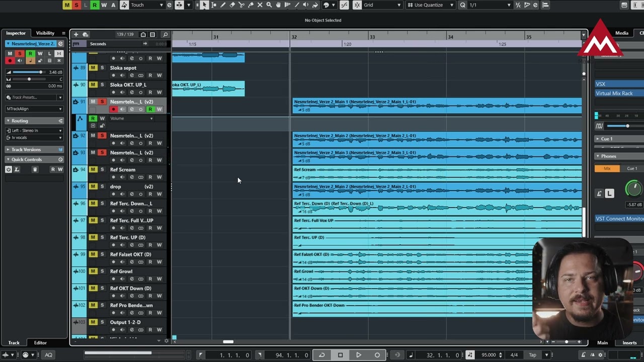The height and width of the screenshot is (362, 644).
Task: Toggle Record Enable on Nesmrtelnej track 91
Action: point(114,109)
